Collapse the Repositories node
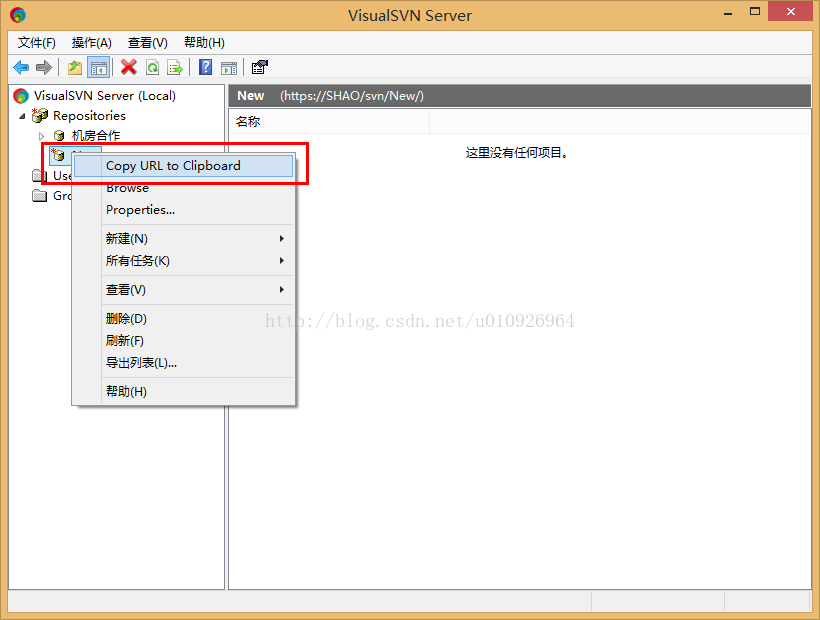The image size is (820, 620). pyautogui.click(x=22, y=116)
